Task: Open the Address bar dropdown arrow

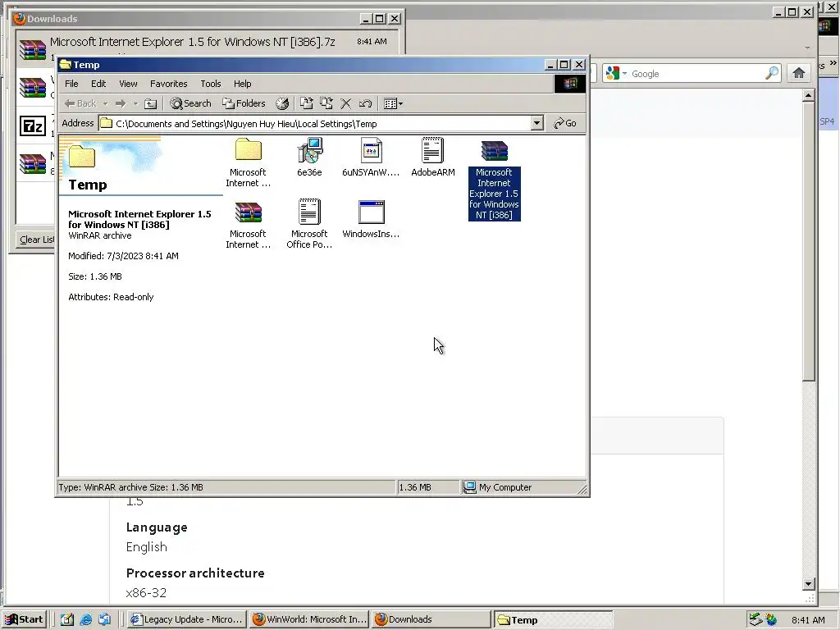Action: [536, 123]
